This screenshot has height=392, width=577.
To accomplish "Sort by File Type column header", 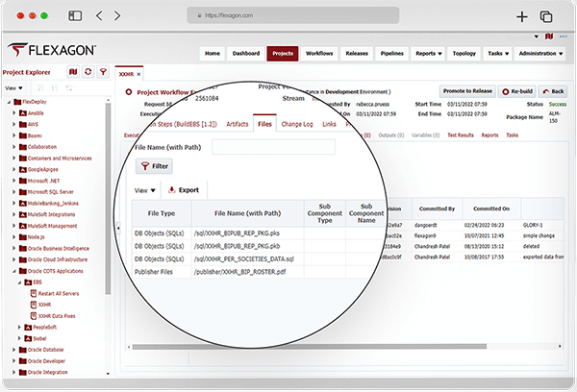I will [162, 213].
